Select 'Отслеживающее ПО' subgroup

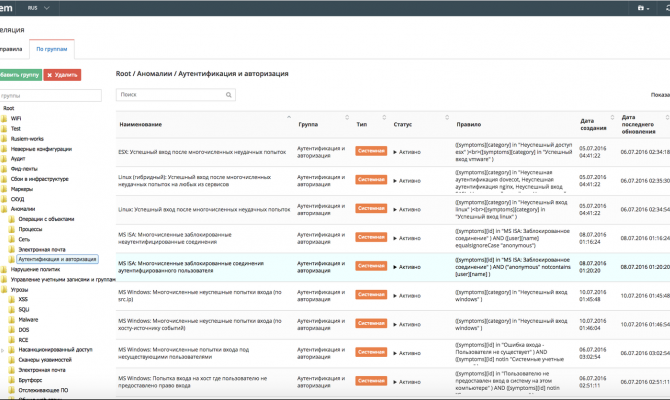pyautogui.click(x=43, y=390)
